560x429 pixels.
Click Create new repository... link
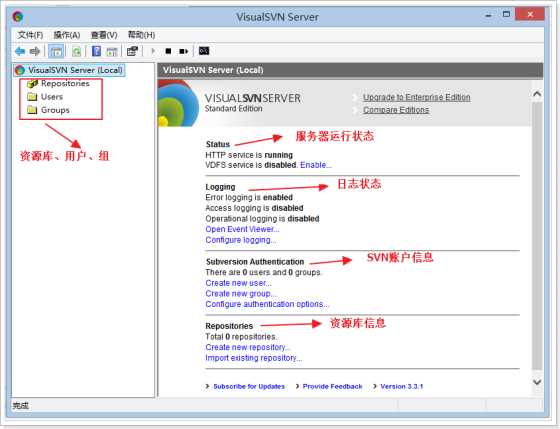point(248,347)
